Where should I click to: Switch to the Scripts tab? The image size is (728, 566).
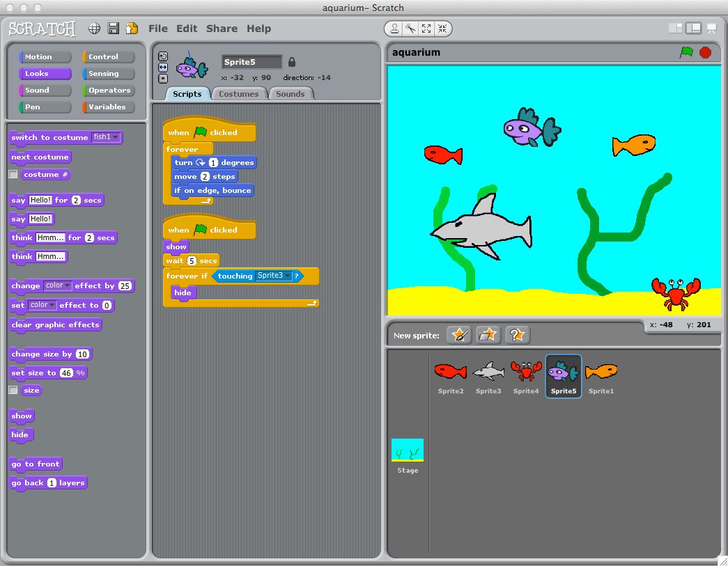(x=187, y=94)
